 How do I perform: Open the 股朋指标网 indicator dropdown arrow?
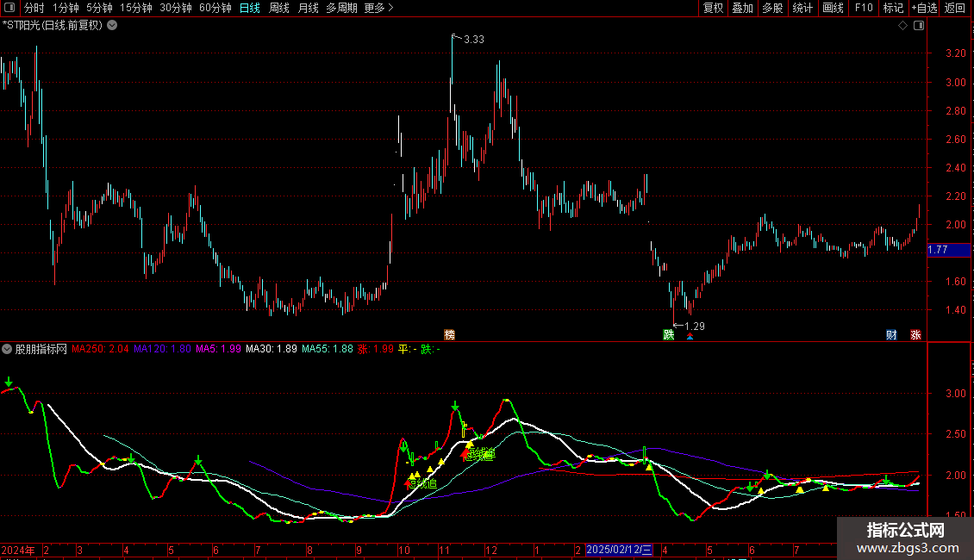click(x=7, y=349)
